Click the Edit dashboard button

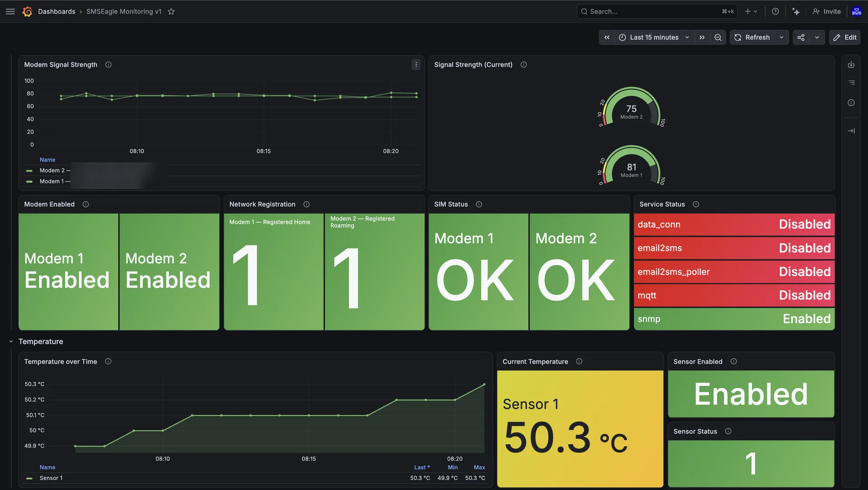coord(844,38)
